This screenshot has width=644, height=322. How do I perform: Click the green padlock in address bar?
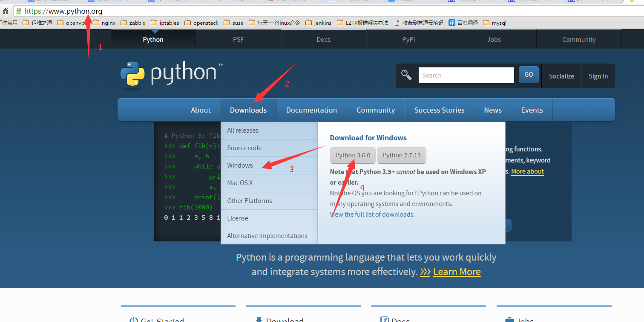(19, 11)
